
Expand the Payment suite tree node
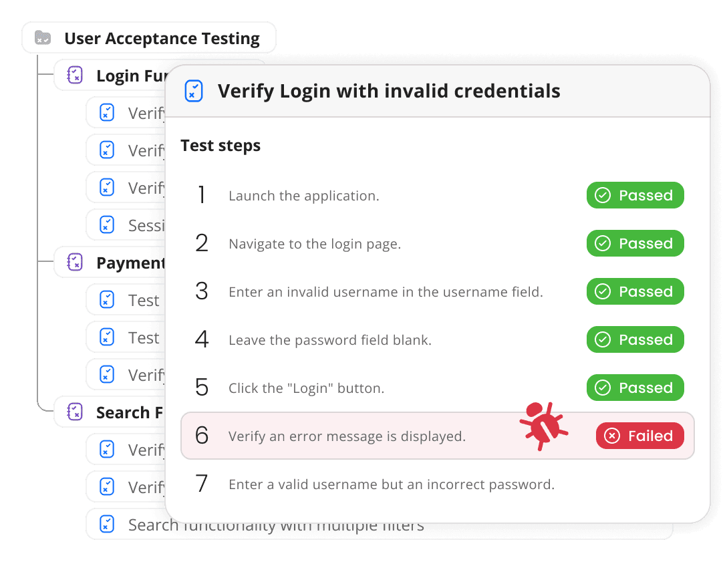click(x=130, y=263)
